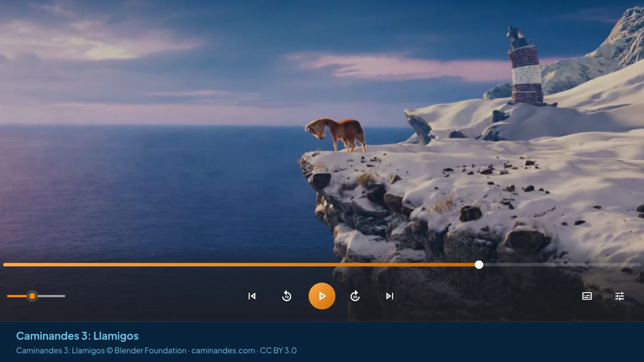Open the playback settings panel
Viewport: 644px width, 362px height.
click(x=619, y=296)
